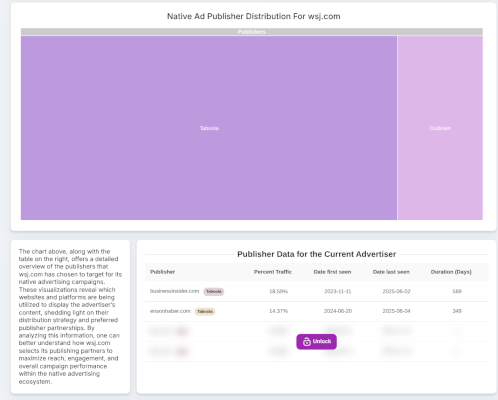Select the Outbrain block in the treemap
The image size is (498, 400).
click(440, 128)
